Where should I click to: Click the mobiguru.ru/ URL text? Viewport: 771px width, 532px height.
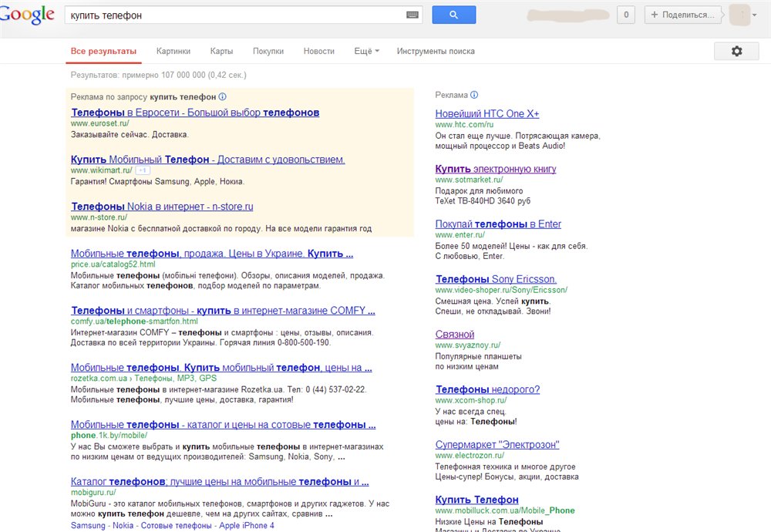coord(93,493)
